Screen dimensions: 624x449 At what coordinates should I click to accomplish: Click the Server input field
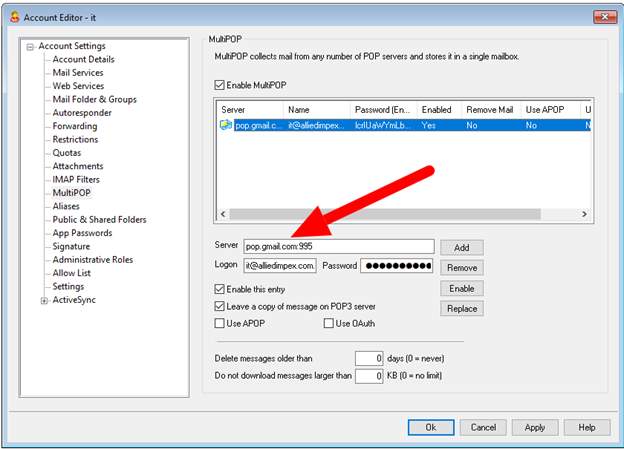pyautogui.click(x=338, y=247)
